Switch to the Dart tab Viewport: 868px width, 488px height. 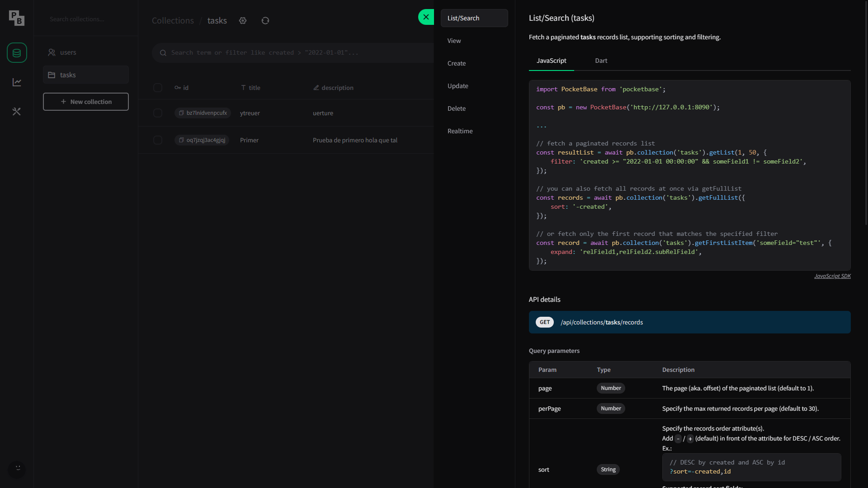point(601,61)
